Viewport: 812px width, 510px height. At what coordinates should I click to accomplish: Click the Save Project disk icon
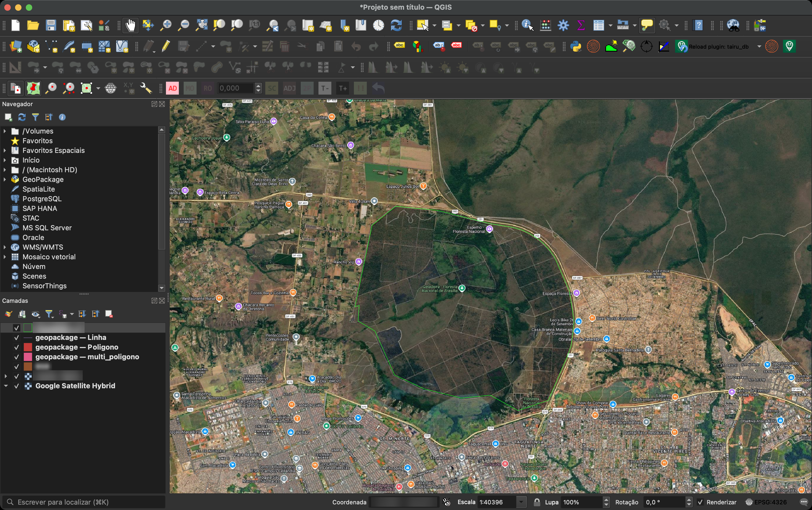tap(51, 25)
